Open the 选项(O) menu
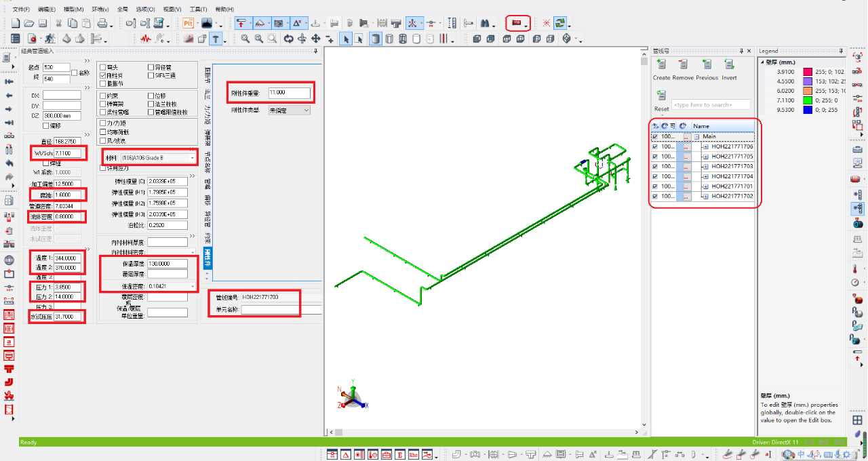The height and width of the screenshot is (461, 868). pyautogui.click(x=145, y=9)
